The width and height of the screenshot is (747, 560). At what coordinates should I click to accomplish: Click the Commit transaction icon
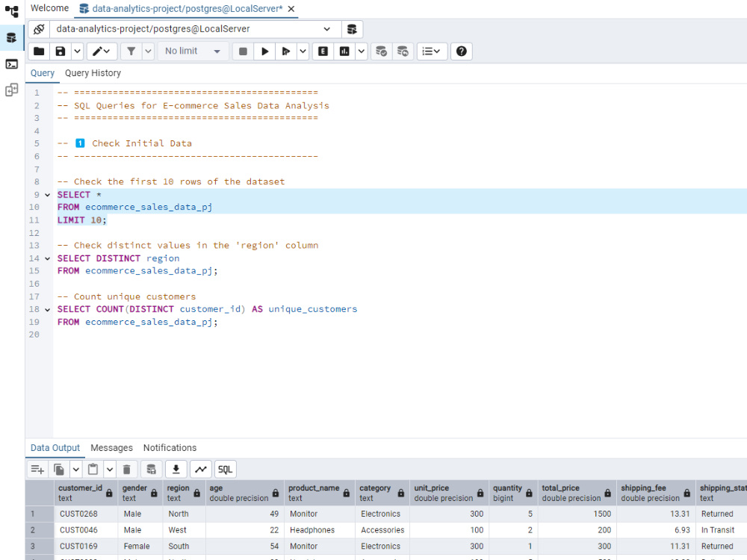pyautogui.click(x=381, y=51)
